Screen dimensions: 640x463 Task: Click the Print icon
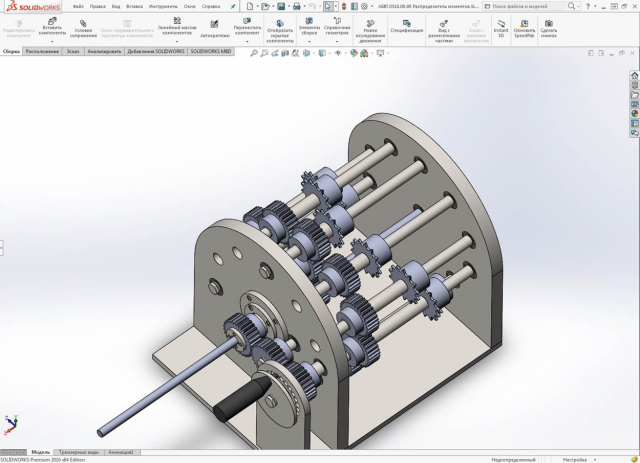pyautogui.click(x=297, y=6)
